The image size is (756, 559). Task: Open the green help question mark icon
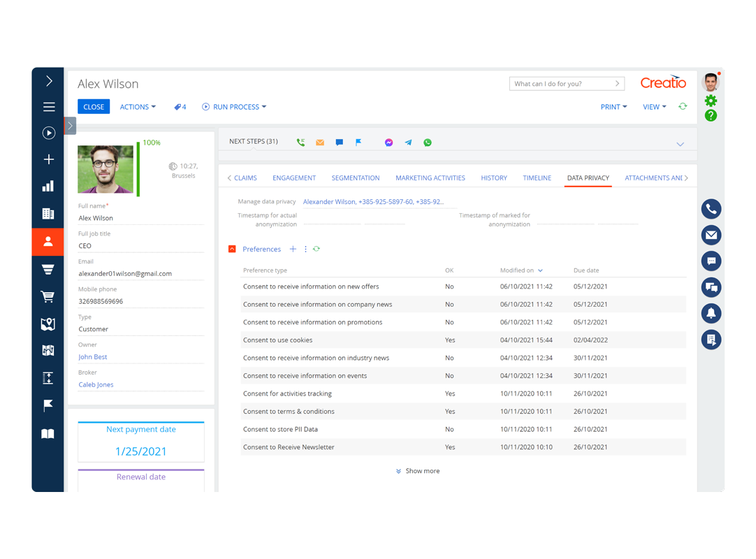pyautogui.click(x=711, y=115)
